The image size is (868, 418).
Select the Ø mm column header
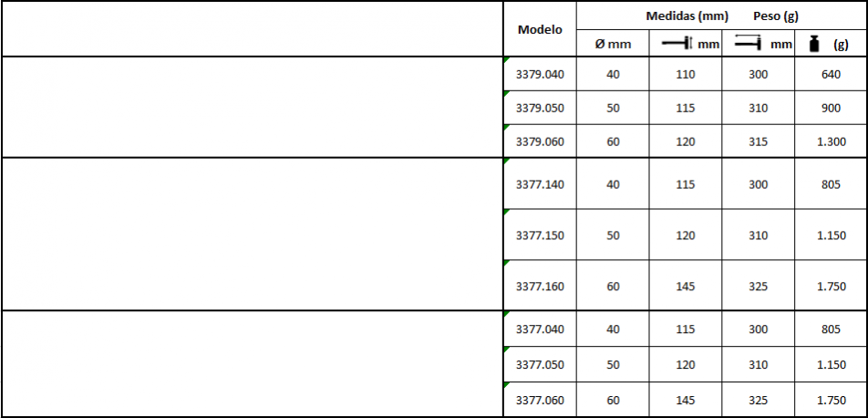(613, 44)
